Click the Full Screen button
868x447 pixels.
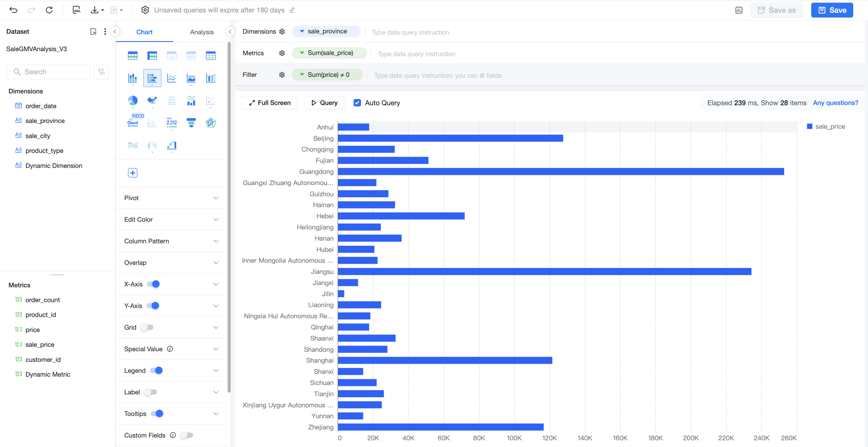coord(270,103)
